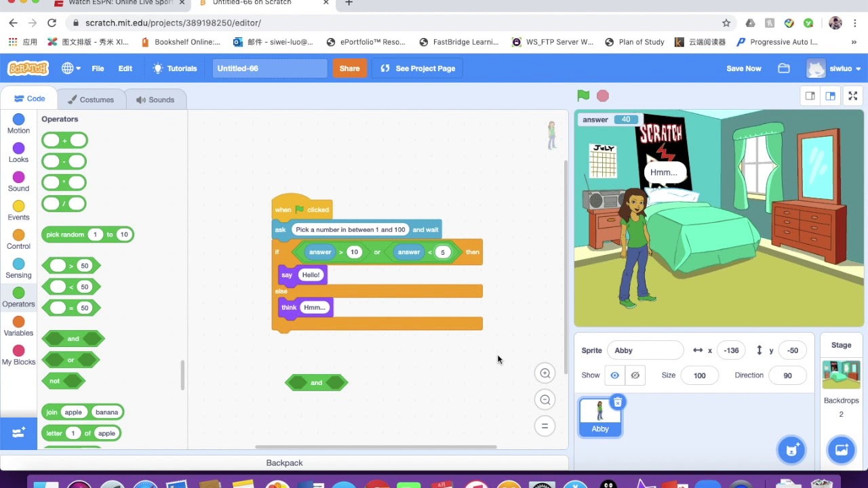The width and height of the screenshot is (868, 488).
Task: Click the green flag to start
Action: 583,96
